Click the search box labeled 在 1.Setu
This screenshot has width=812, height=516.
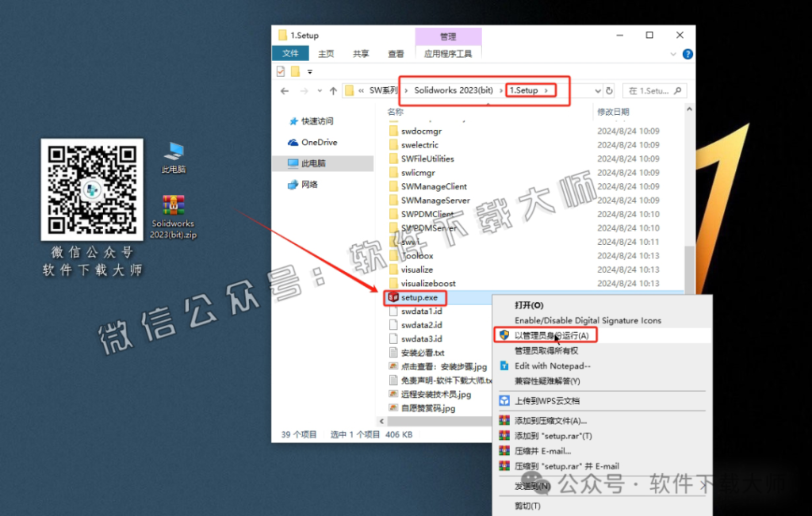coord(653,90)
